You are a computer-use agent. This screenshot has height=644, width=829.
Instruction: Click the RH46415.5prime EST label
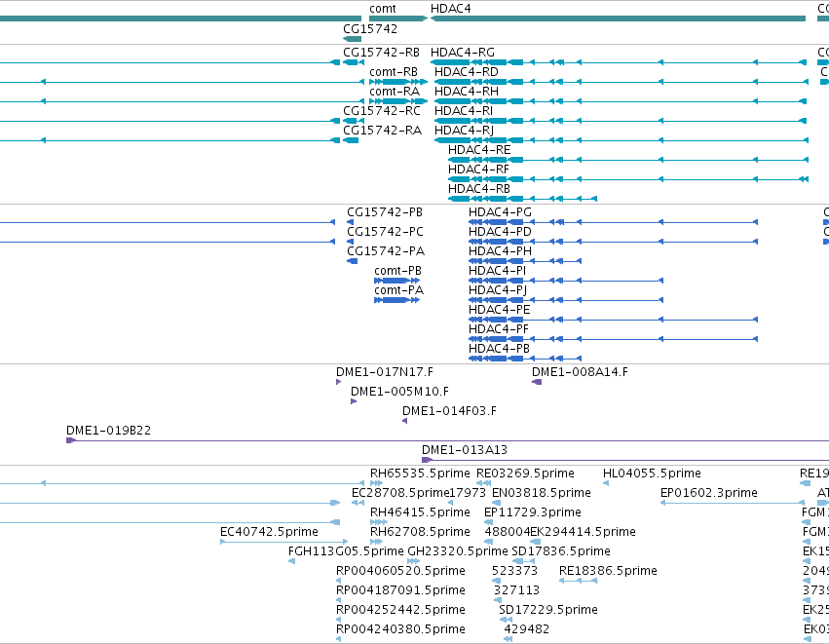coord(420,513)
